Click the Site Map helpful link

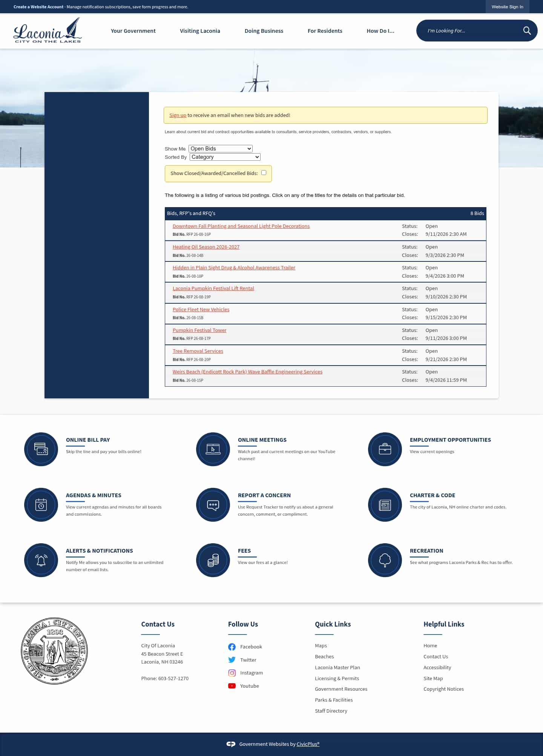[x=433, y=679]
